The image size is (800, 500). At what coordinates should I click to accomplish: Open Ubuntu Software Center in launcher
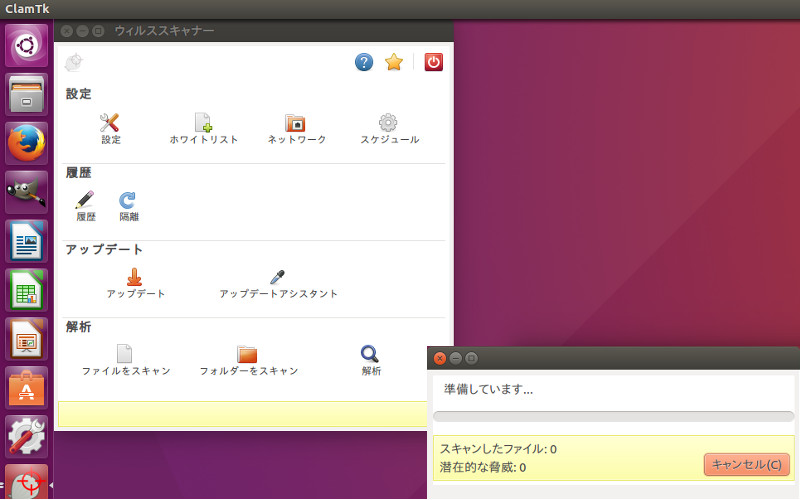[27, 388]
